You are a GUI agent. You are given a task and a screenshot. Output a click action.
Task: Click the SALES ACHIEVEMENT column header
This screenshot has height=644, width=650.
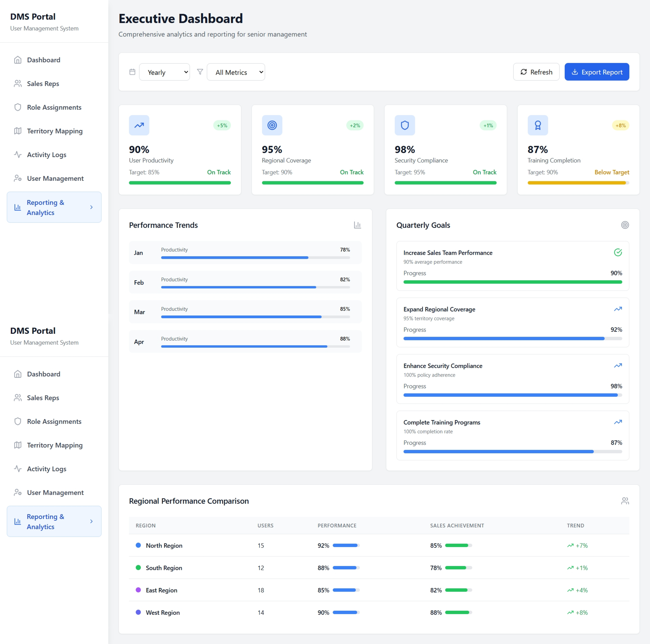(457, 526)
